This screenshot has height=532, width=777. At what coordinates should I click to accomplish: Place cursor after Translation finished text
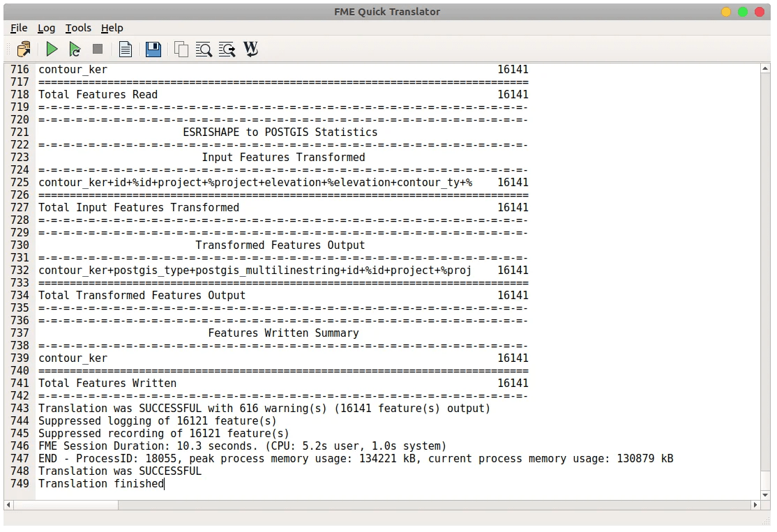(165, 484)
